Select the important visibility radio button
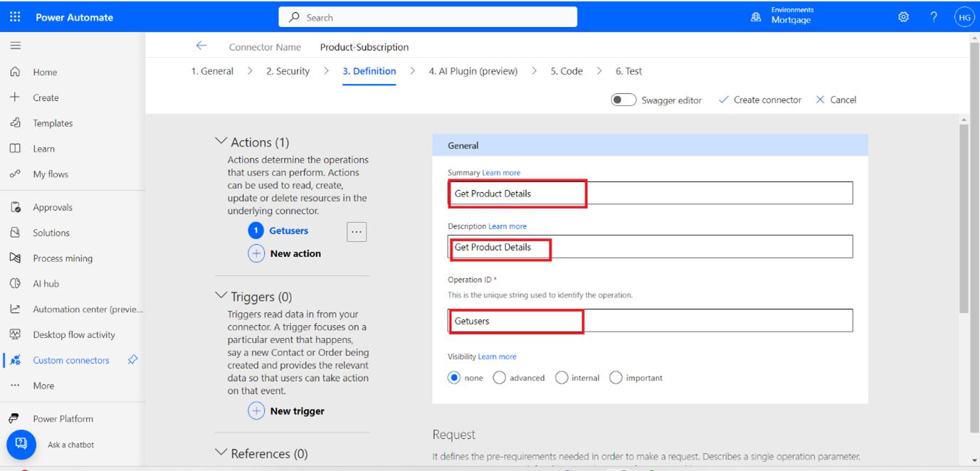 [616, 378]
